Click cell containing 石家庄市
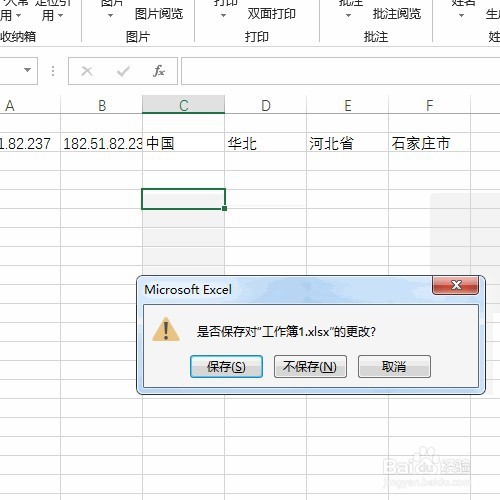The height and width of the screenshot is (500, 500). pos(430,143)
